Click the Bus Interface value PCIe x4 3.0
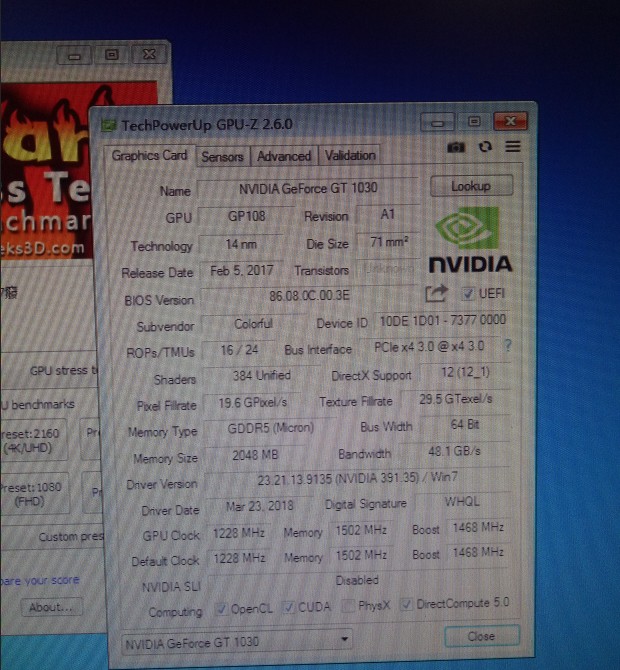The width and height of the screenshot is (620, 670). (x=429, y=346)
